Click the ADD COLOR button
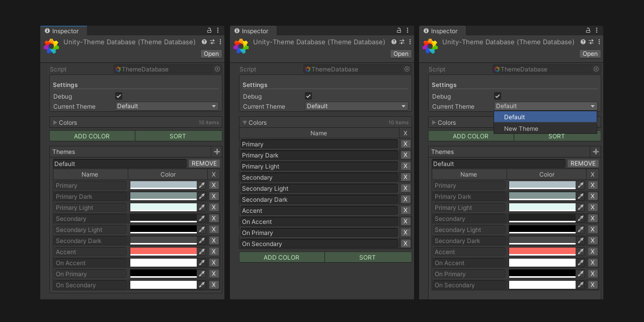Image resolution: width=644 pixels, height=322 pixels. pyautogui.click(x=92, y=136)
